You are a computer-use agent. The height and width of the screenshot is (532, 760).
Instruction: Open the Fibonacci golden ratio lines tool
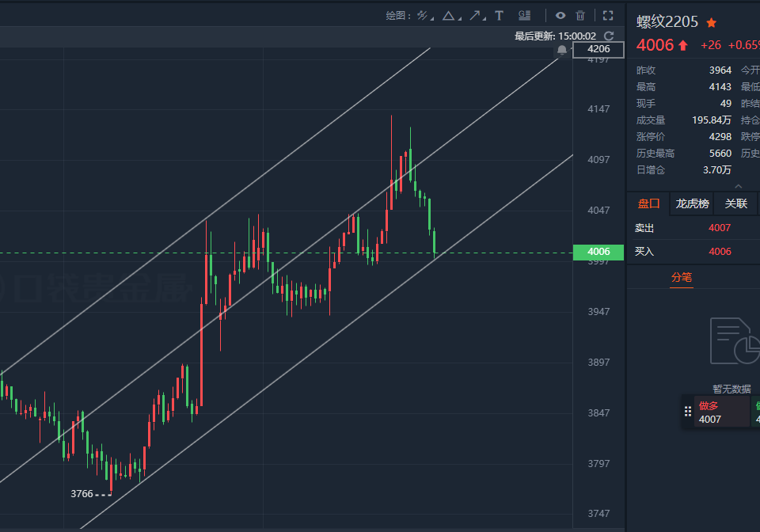pos(524,16)
